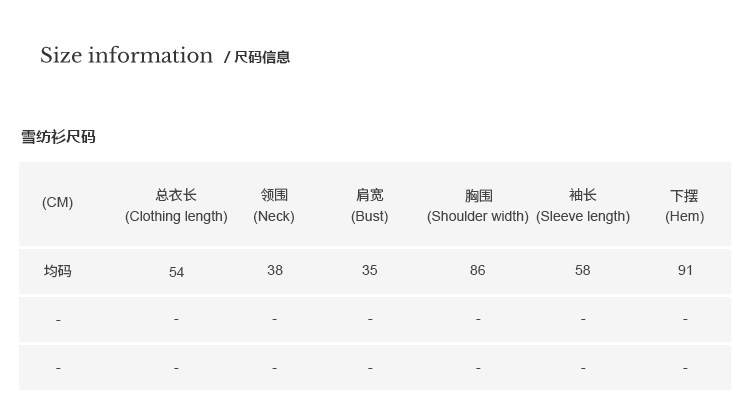This screenshot has height=411, width=750.
Task: Click the neck measurement value 38
Action: point(275,270)
